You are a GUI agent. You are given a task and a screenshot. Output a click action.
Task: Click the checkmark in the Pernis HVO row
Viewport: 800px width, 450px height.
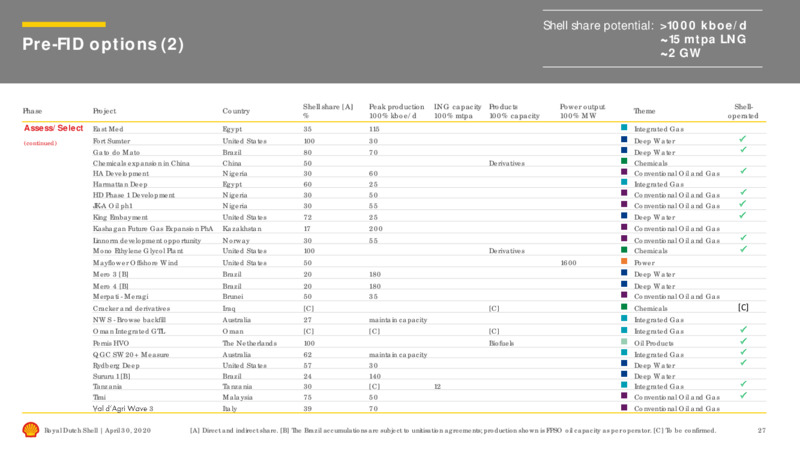click(743, 341)
